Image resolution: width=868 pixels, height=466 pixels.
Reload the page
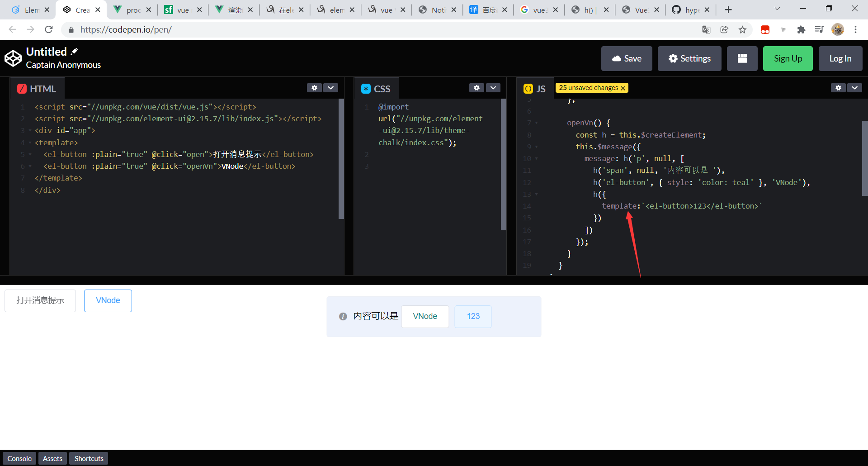pyautogui.click(x=49, y=29)
